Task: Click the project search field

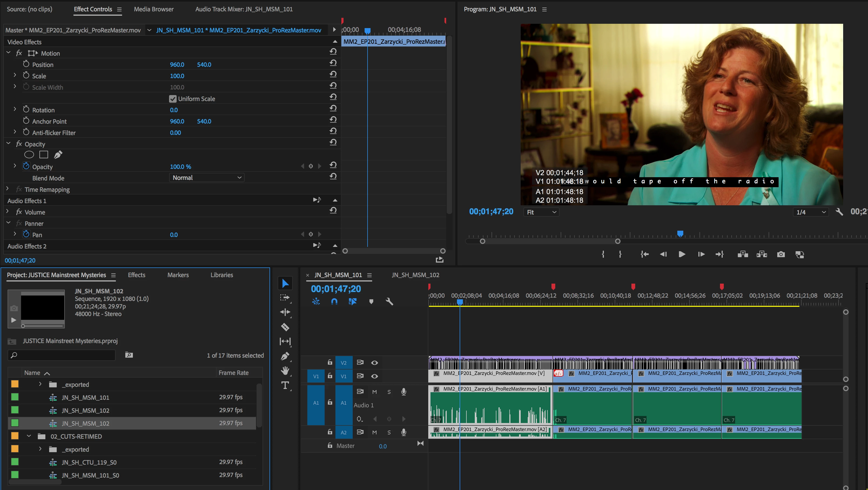Action: pos(62,355)
